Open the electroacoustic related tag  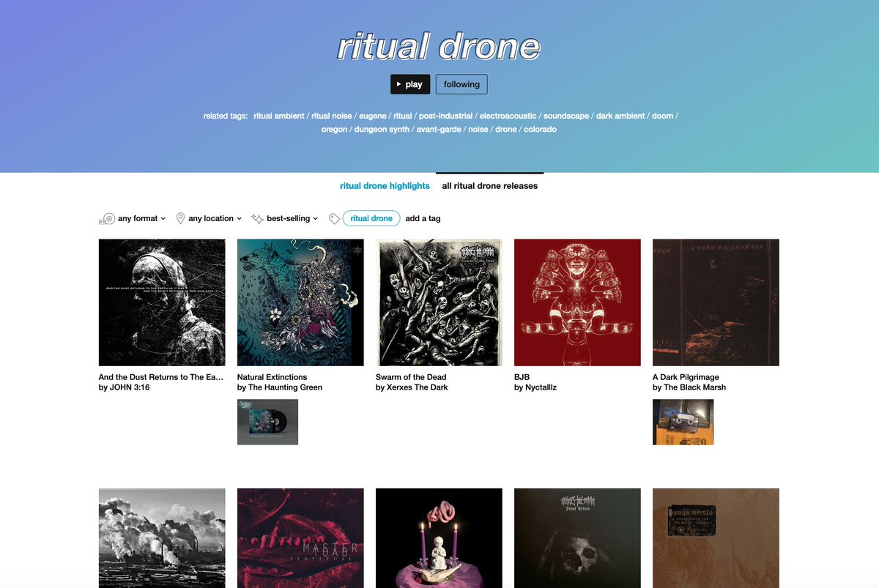(508, 116)
